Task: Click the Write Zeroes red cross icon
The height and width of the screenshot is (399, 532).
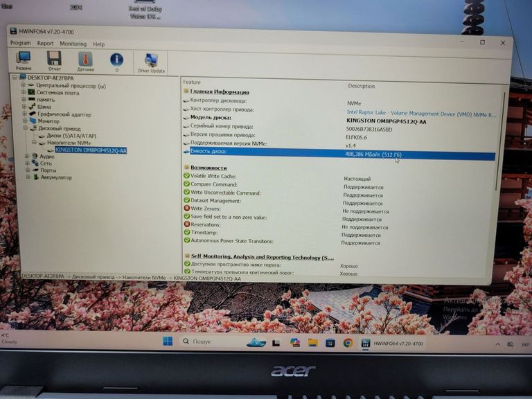Action: pyautogui.click(x=186, y=208)
